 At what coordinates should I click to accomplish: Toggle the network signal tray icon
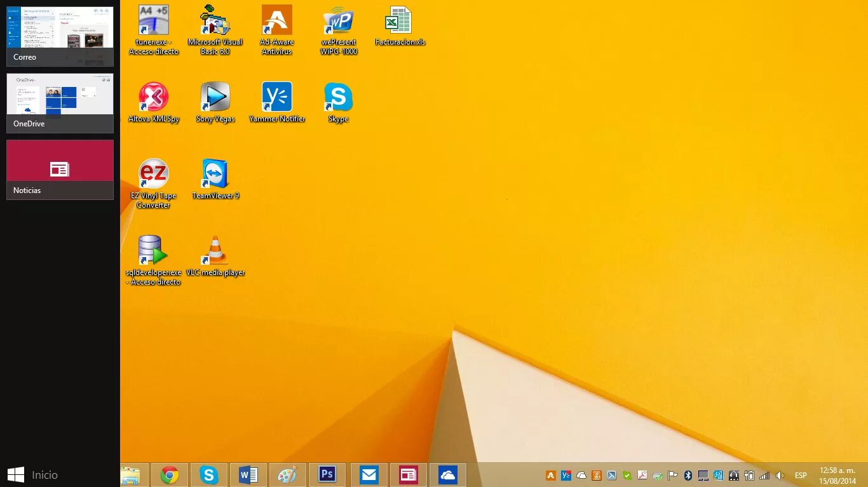pyautogui.click(x=764, y=475)
